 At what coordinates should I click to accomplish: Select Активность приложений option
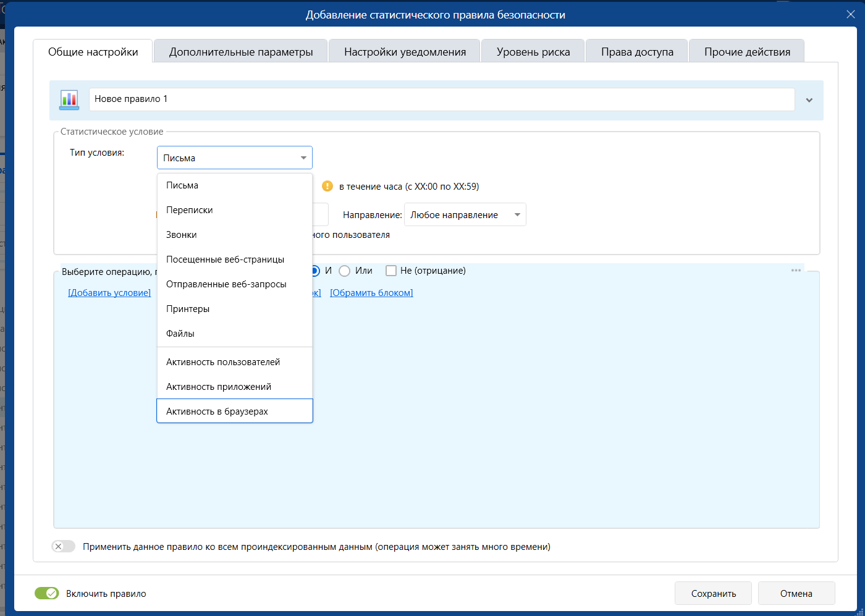(x=235, y=387)
